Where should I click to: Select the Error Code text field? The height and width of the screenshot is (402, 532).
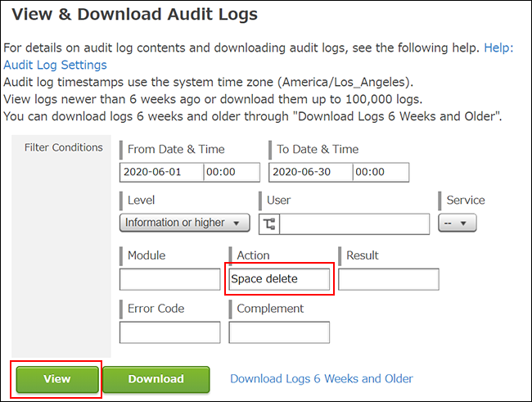[169, 332]
